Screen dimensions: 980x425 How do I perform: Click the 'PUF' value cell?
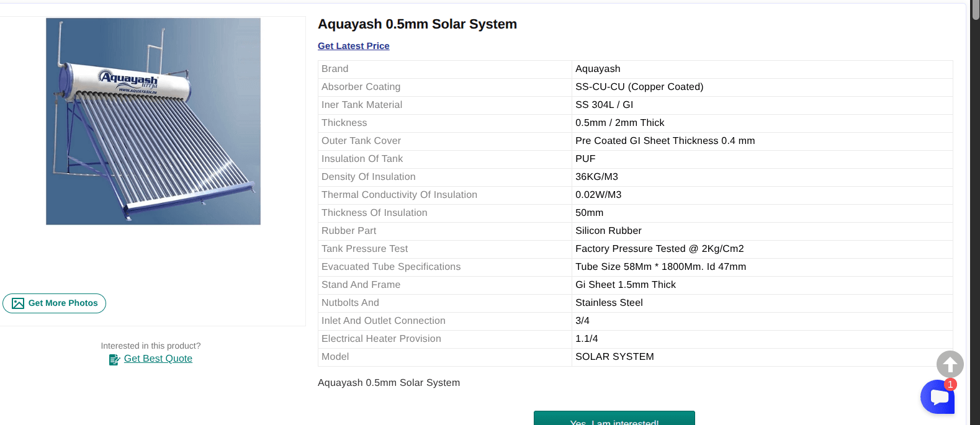tap(762, 159)
